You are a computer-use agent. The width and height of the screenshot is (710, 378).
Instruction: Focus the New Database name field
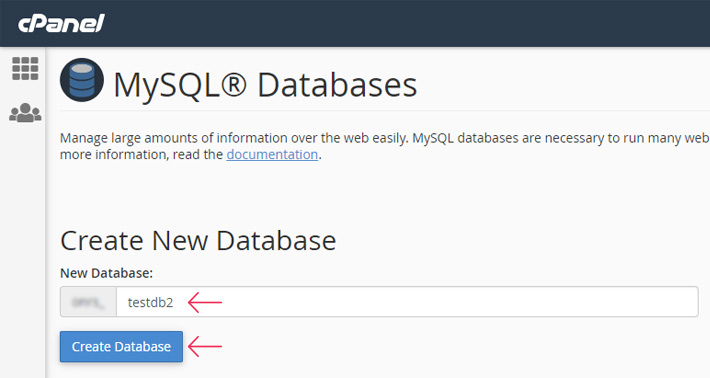click(407, 301)
